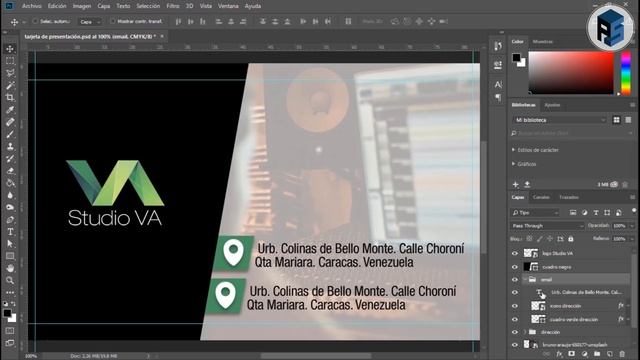Select the Zoom magnifier tool
This screenshot has width=640, height=360.
(x=10, y=280)
